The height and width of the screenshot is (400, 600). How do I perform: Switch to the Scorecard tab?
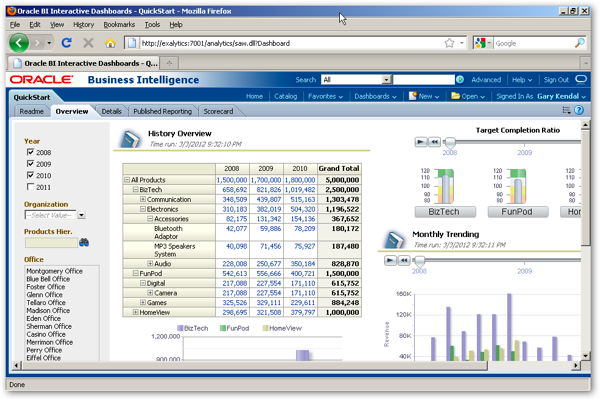[218, 111]
